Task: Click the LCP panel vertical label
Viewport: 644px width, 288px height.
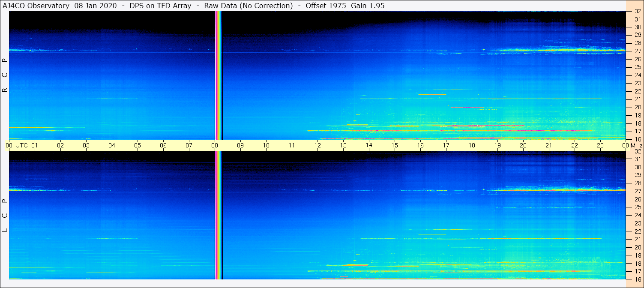Action: click(5, 215)
